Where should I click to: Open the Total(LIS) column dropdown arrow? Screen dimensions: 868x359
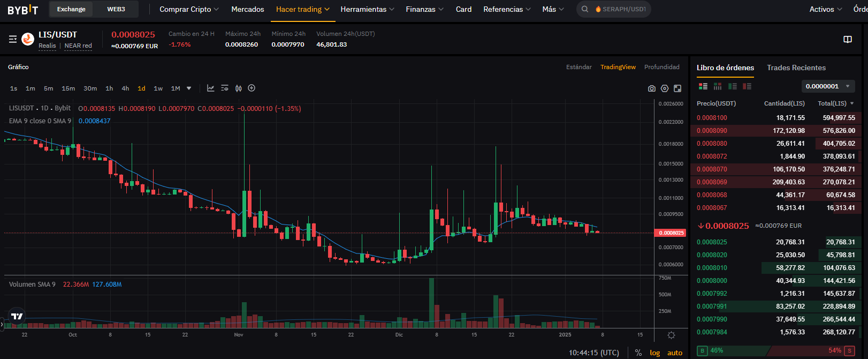[852, 103]
